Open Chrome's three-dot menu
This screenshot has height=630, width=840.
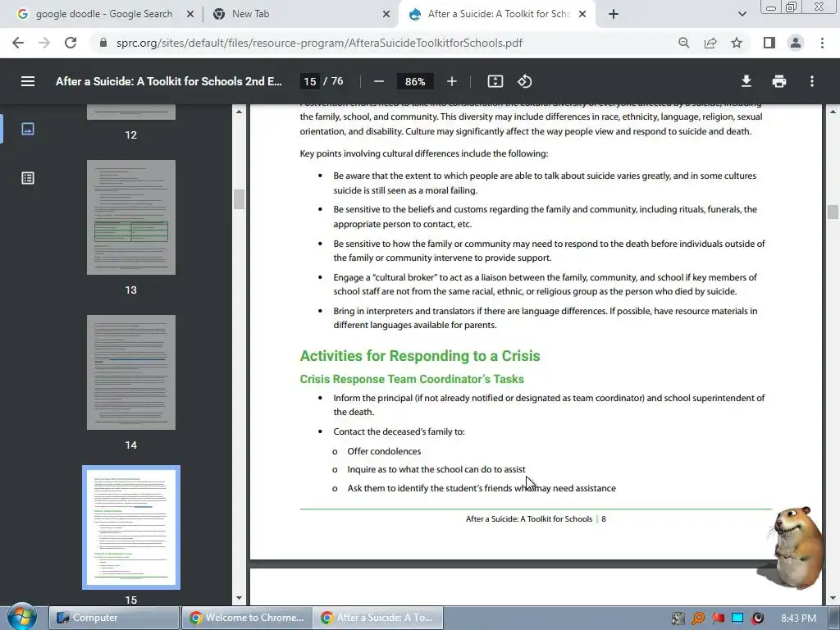(x=822, y=43)
